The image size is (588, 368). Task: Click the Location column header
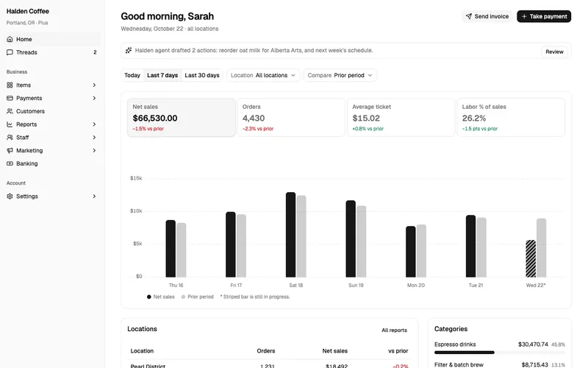tap(142, 351)
